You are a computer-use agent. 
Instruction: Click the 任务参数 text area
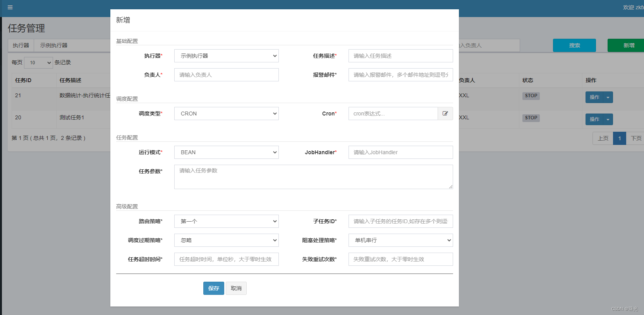tap(314, 177)
